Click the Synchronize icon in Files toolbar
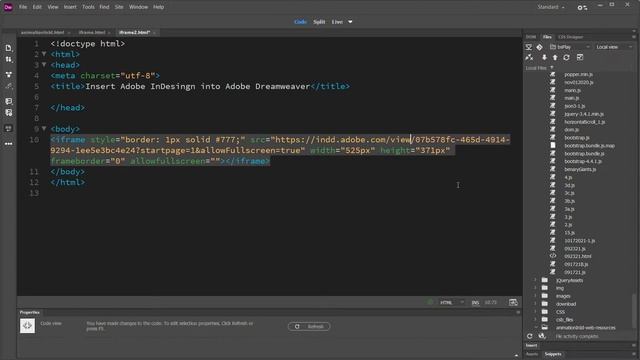 tap(567, 58)
